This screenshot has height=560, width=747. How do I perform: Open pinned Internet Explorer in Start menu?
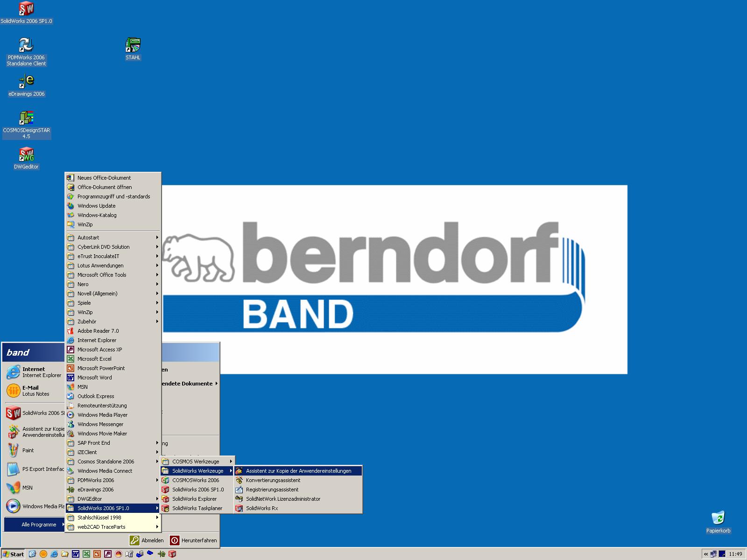34,372
